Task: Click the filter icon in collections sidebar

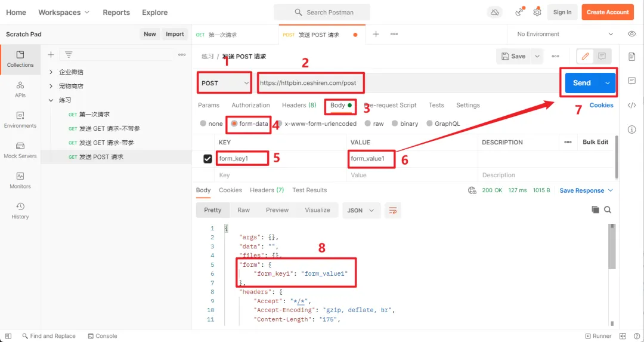Action: (x=69, y=55)
